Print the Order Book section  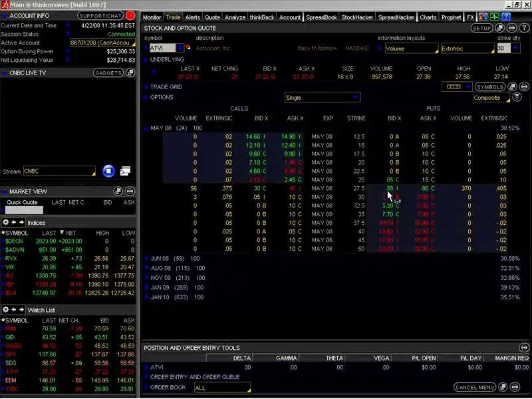pyautogui.click(x=515, y=387)
